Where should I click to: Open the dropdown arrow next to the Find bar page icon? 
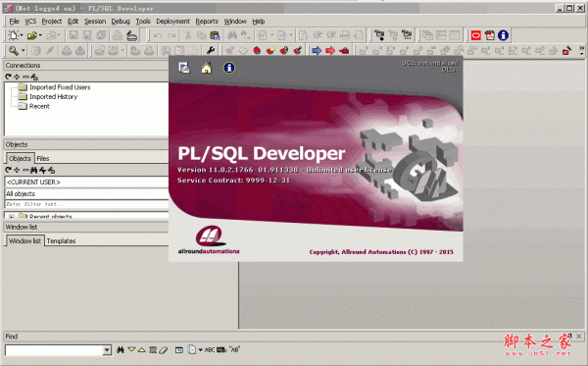[201, 350]
